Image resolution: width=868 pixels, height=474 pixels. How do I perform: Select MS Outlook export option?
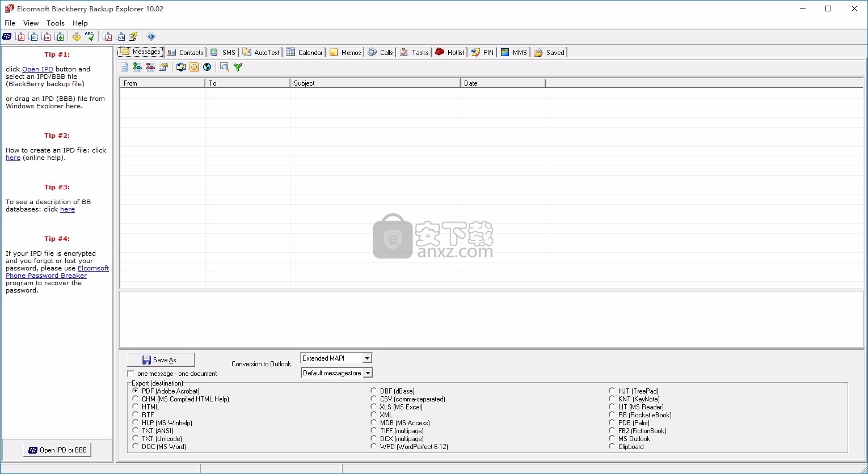coord(612,438)
